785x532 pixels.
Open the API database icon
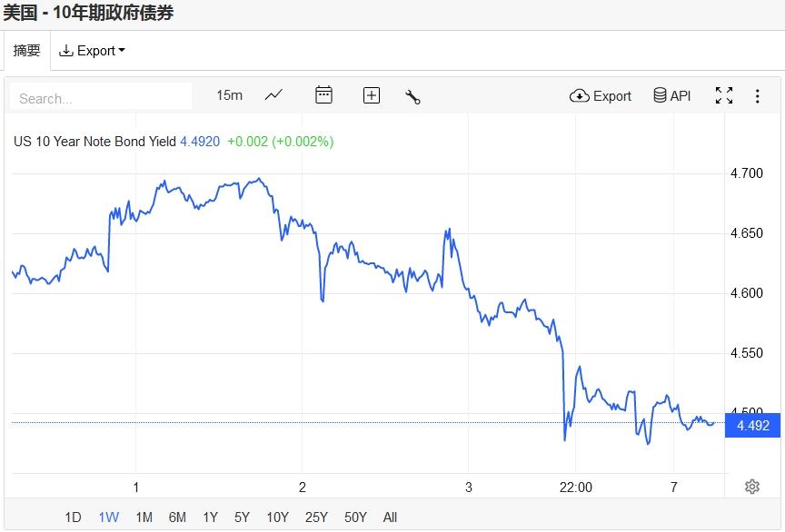pyautogui.click(x=672, y=95)
